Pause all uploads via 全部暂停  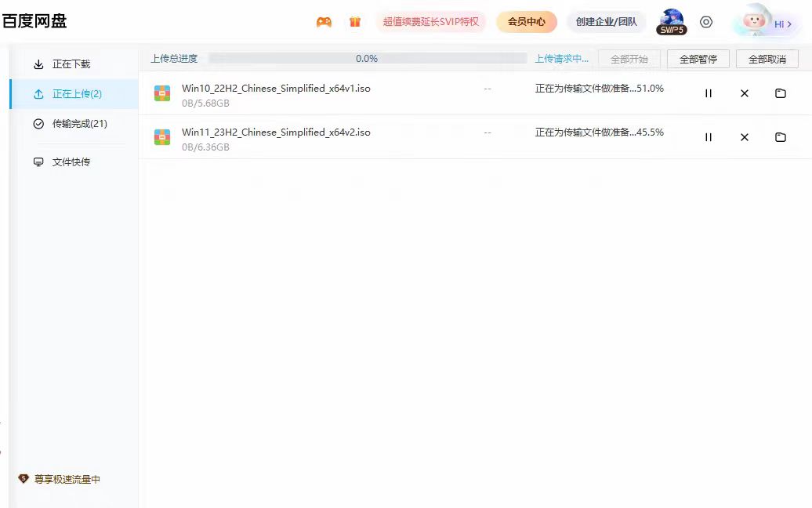(x=698, y=58)
